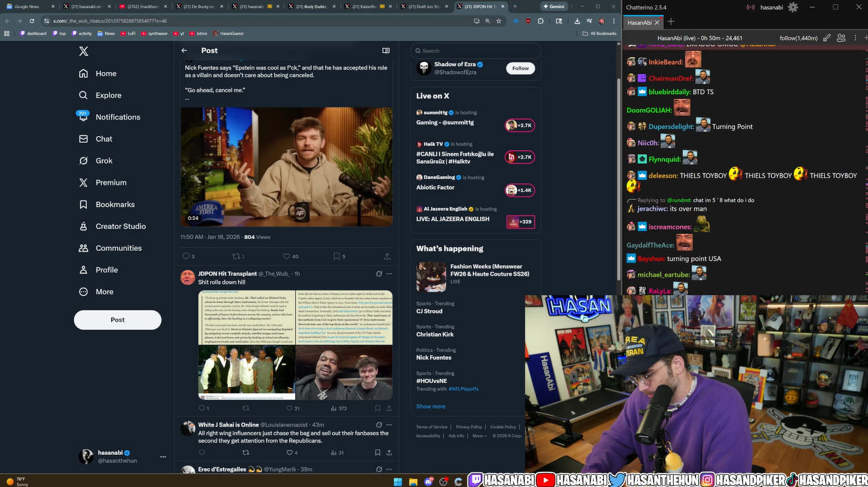The height and width of the screenshot is (487, 868).
Task: Toggle Chatterino moderation mode sword icon
Action: pos(827,38)
